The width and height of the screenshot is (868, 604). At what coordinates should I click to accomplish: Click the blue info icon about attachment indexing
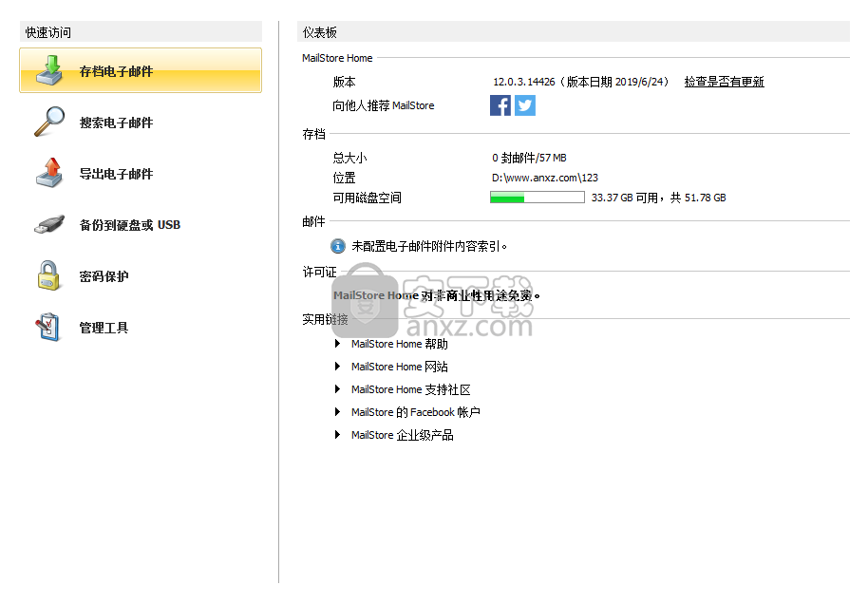tap(338, 246)
